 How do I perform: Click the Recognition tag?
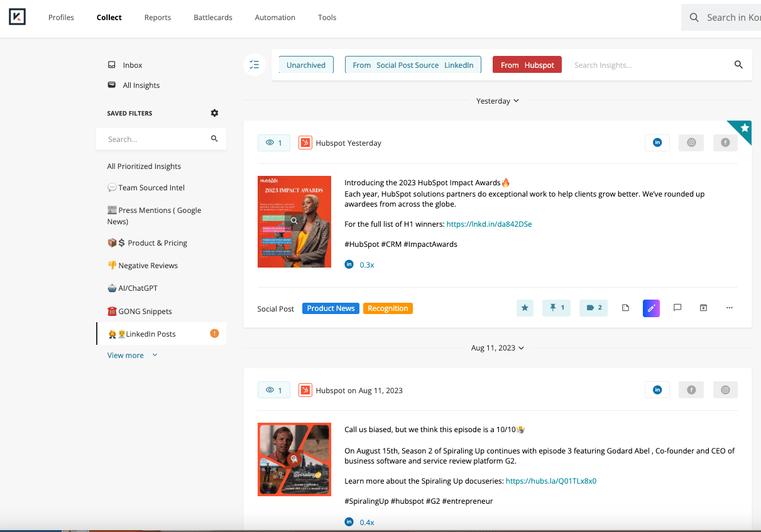click(x=388, y=308)
